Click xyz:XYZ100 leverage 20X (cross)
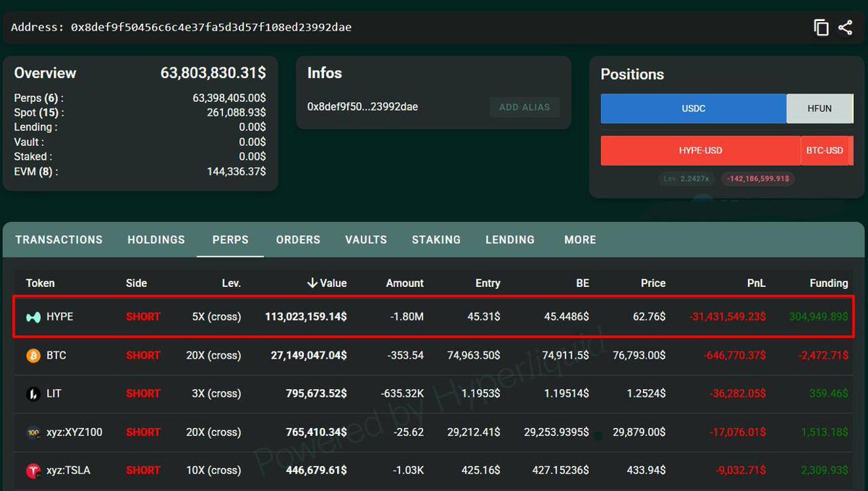The width and height of the screenshot is (868, 491). pyautogui.click(x=213, y=432)
